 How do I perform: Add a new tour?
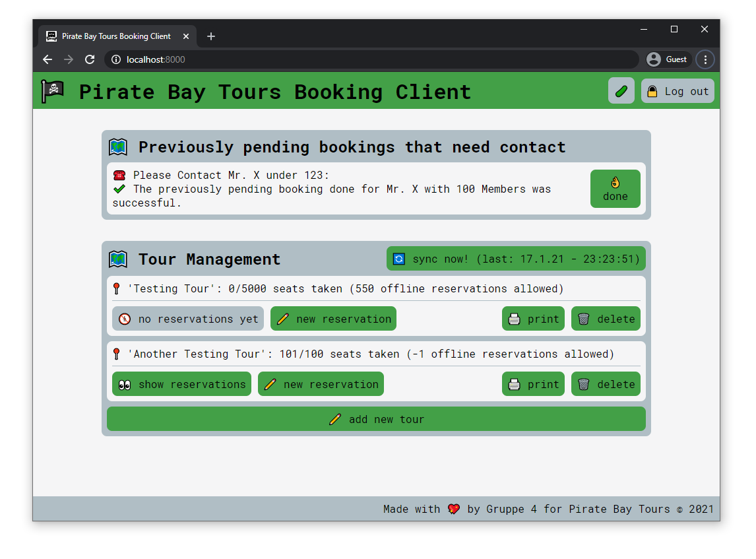coord(376,418)
